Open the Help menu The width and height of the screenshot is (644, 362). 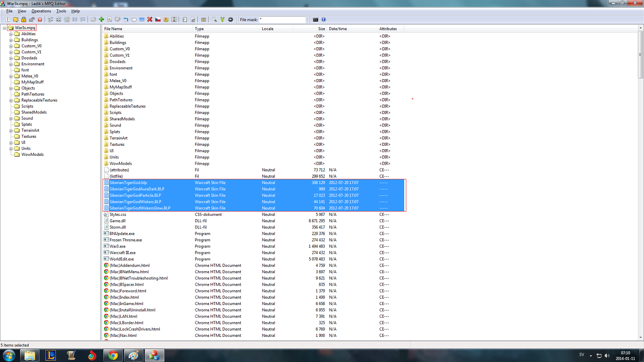75,11
